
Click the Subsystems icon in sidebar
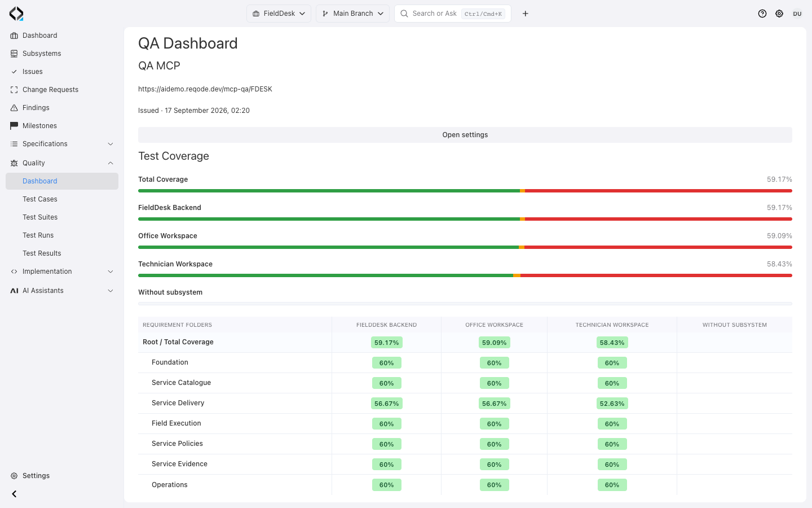point(14,54)
